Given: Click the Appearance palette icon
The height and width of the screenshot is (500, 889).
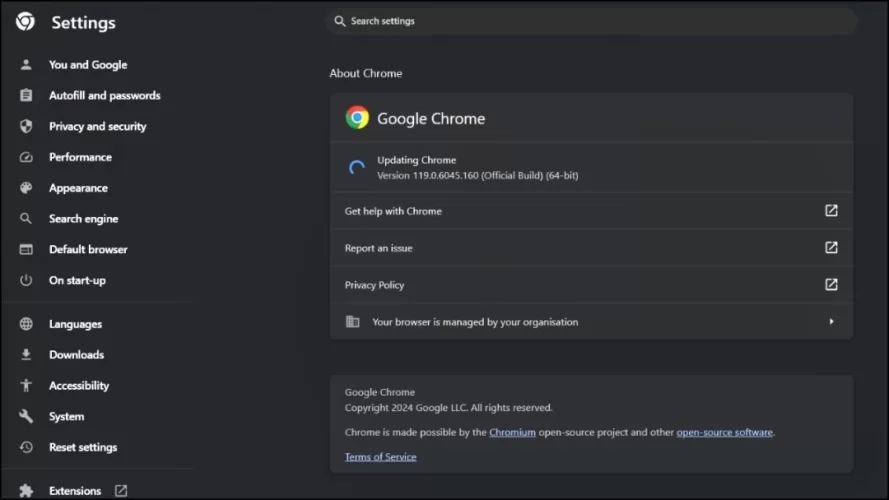Looking at the screenshot, I should pyautogui.click(x=26, y=188).
